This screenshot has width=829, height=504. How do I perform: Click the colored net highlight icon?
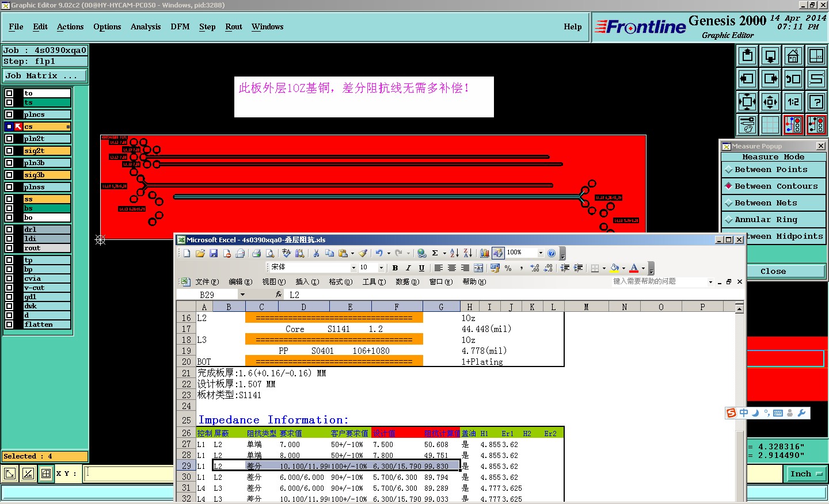[793, 125]
